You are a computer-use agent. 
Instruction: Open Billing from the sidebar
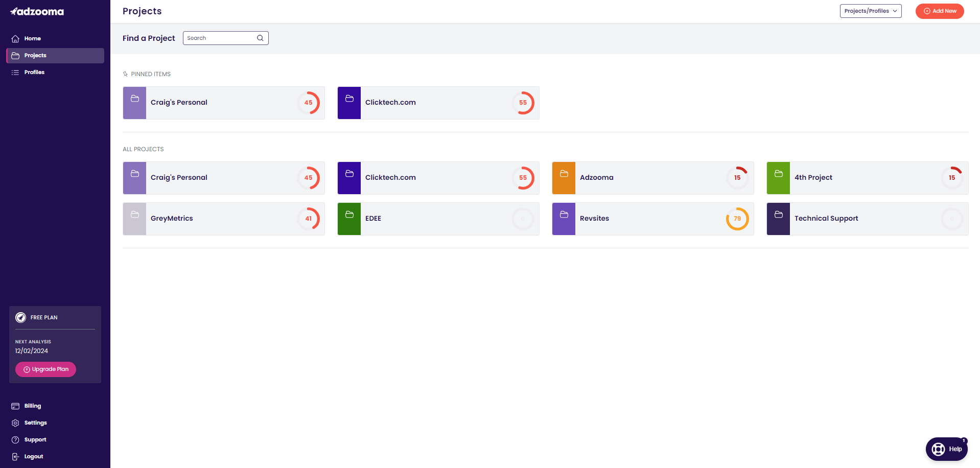click(x=55, y=406)
